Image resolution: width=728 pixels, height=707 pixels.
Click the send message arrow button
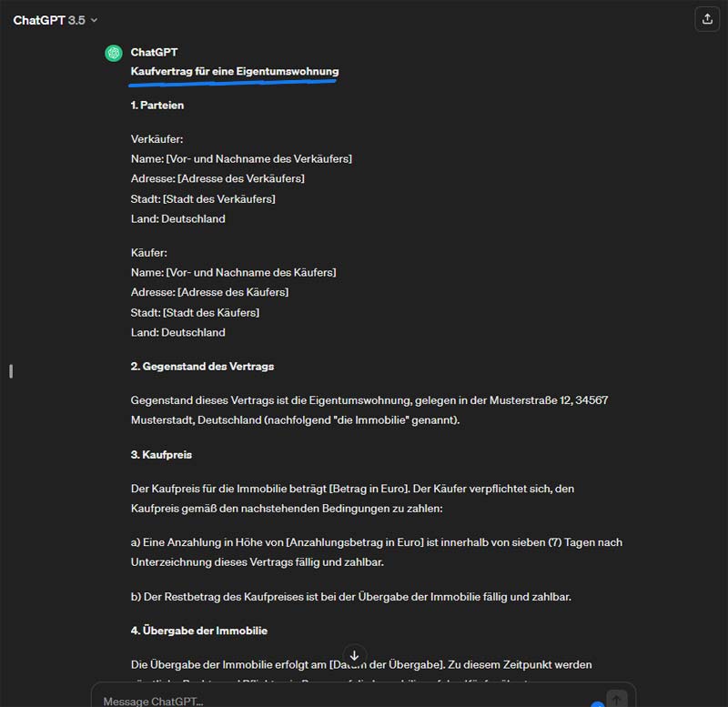point(617,699)
